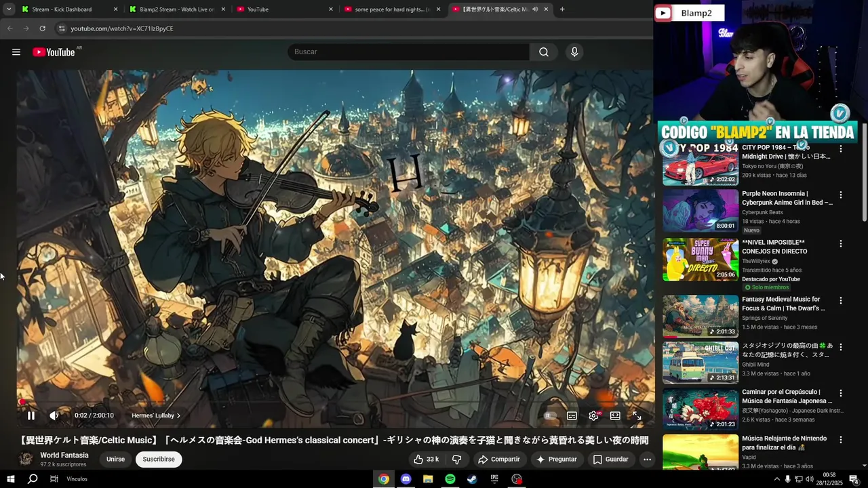Open File Explorer from the taskbar

pos(428,479)
